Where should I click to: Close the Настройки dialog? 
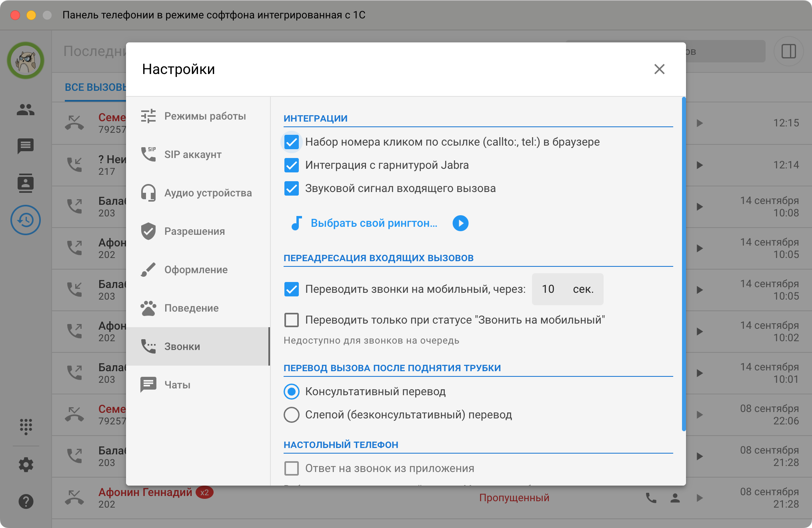click(x=659, y=69)
